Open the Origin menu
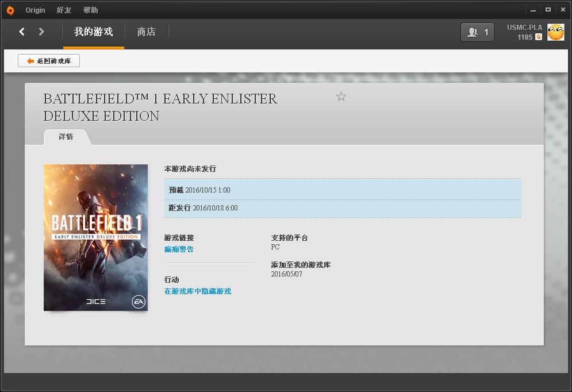572x392 pixels. tap(36, 10)
